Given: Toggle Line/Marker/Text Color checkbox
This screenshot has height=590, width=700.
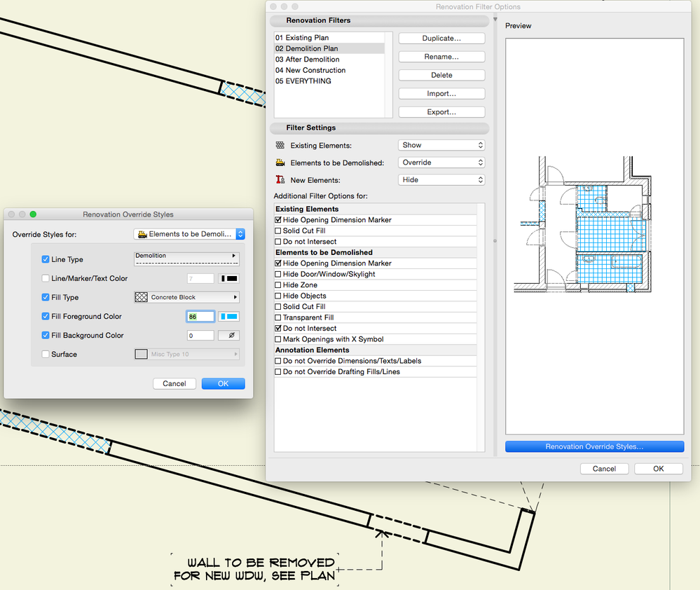Looking at the screenshot, I should [x=46, y=278].
